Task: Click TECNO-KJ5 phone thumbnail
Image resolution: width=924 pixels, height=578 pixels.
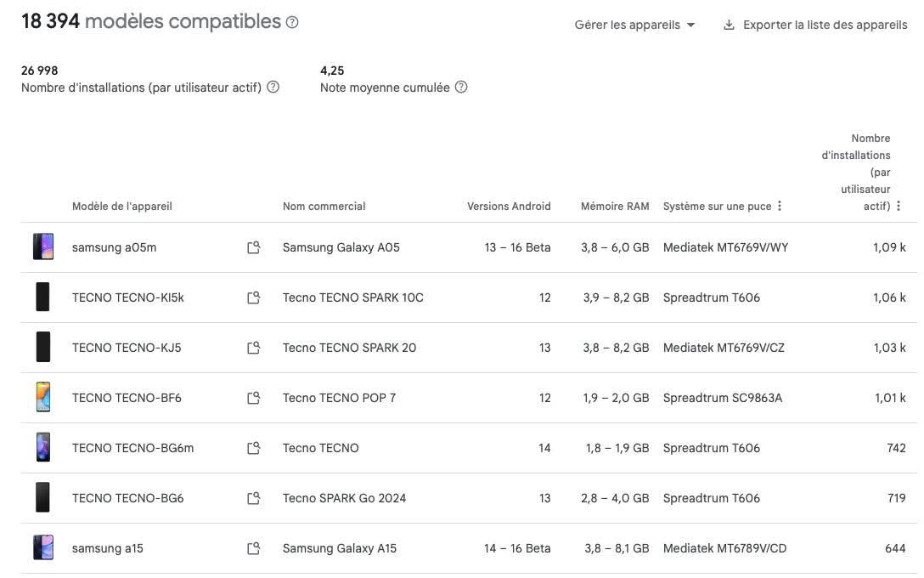Action: (43, 347)
